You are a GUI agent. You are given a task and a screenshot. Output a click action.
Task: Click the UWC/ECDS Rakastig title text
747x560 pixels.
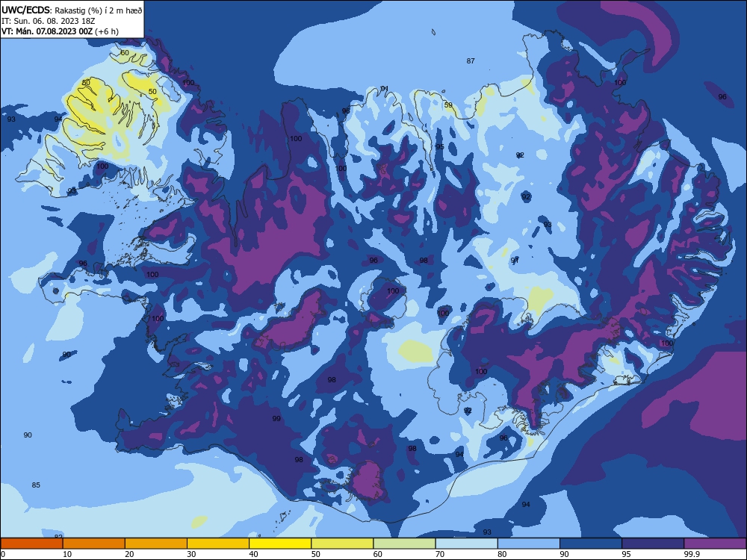click(72, 10)
